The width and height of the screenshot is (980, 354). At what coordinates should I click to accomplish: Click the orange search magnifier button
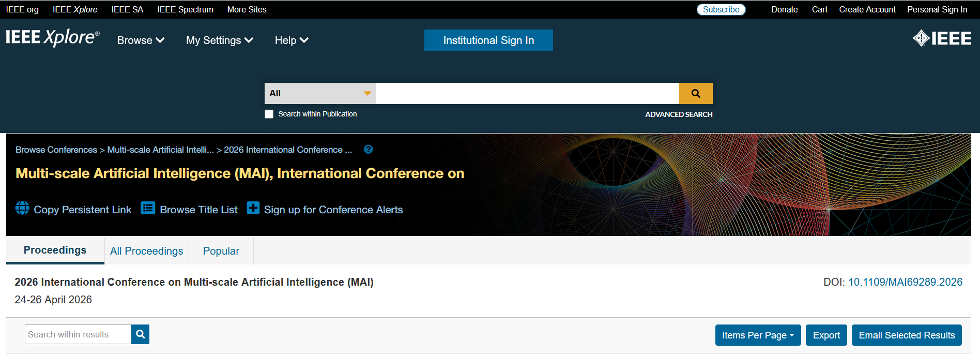(696, 93)
